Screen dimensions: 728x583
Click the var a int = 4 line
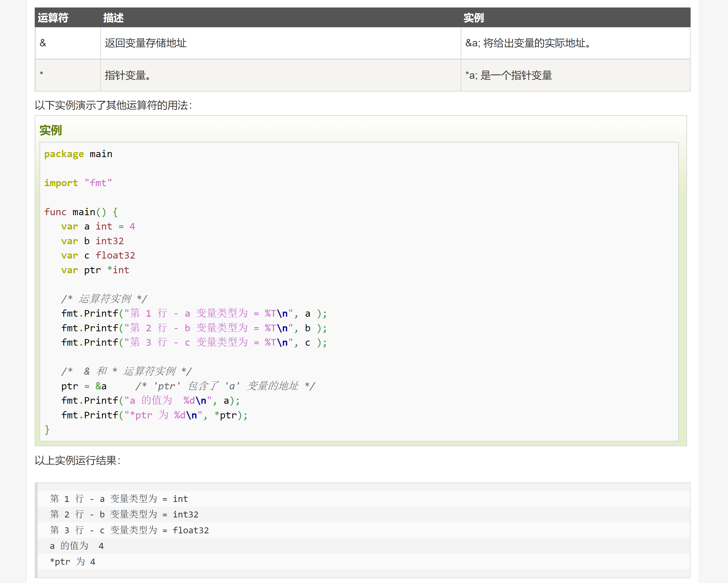[x=98, y=226]
